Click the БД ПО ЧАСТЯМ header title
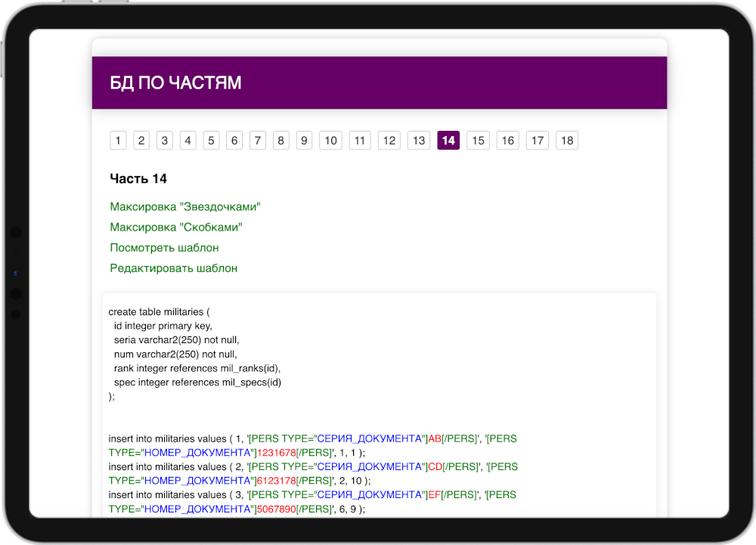The width and height of the screenshot is (756, 545). click(x=176, y=83)
